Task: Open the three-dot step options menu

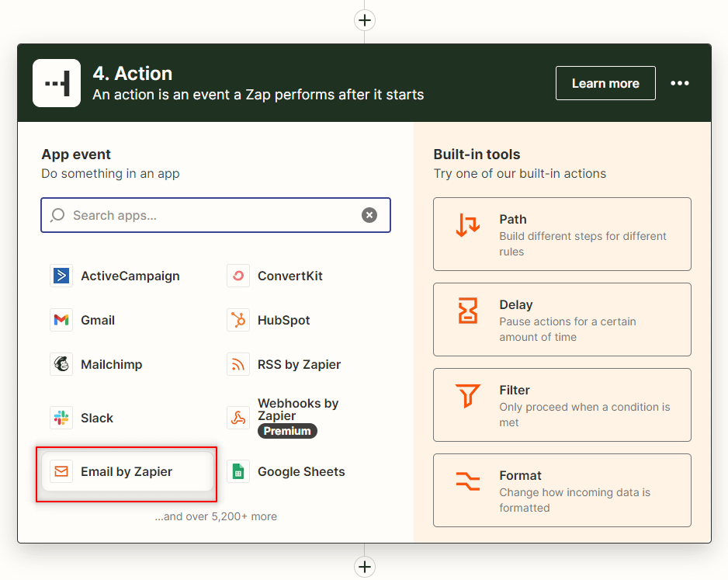Action: 680,83
